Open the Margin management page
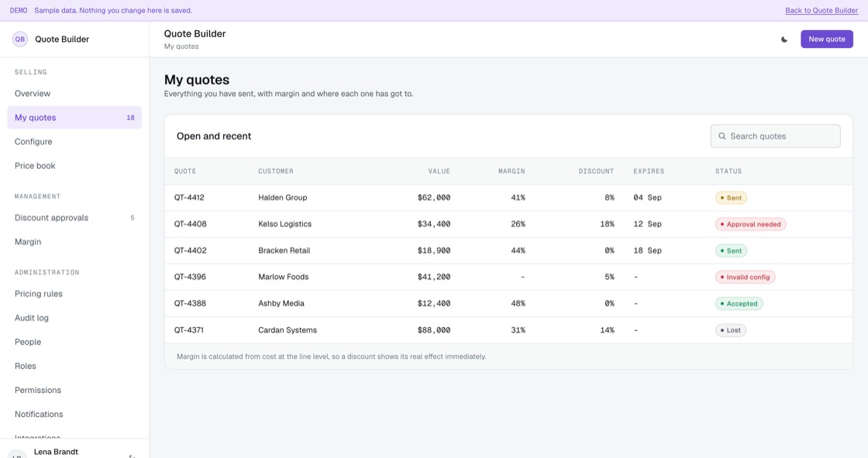This screenshot has height=458, width=868. pyautogui.click(x=74, y=242)
